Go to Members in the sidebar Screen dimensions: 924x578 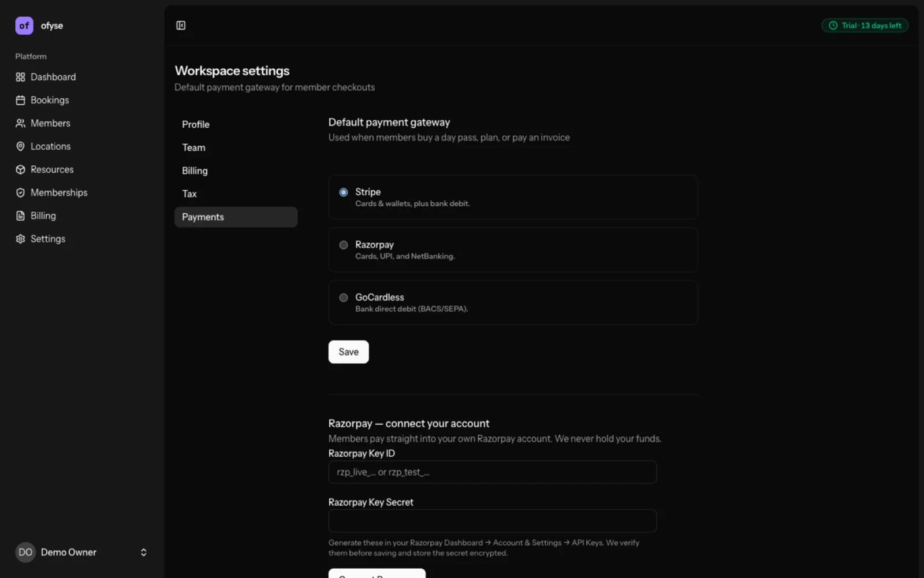50,123
